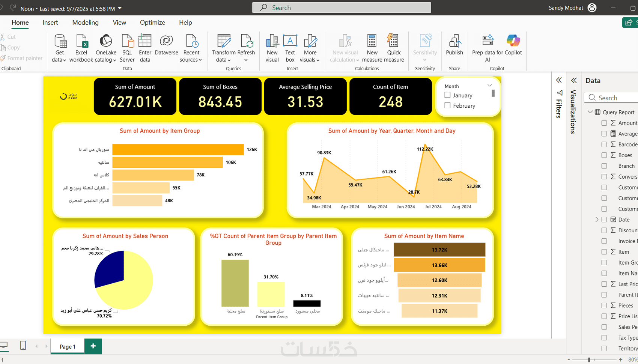Click the Sum of Amount card
Image resolution: width=638 pixels, height=364 pixels.
(135, 96)
